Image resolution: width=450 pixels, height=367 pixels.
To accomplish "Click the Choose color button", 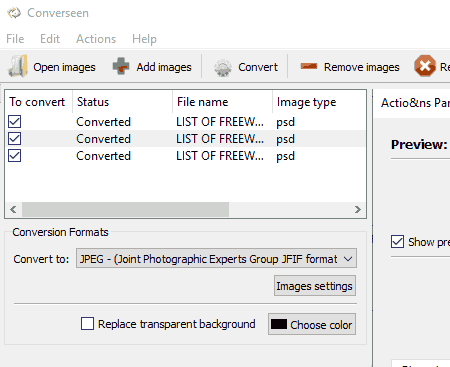I will coord(312,324).
